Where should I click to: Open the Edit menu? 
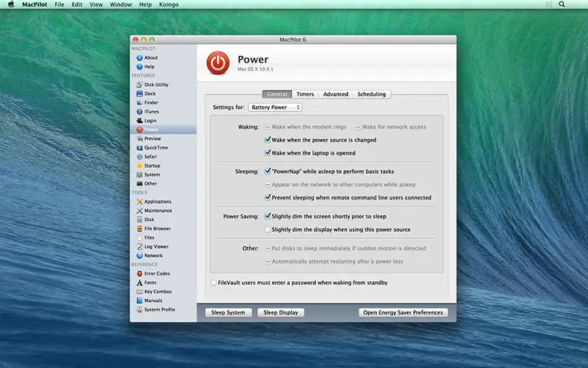77,4
